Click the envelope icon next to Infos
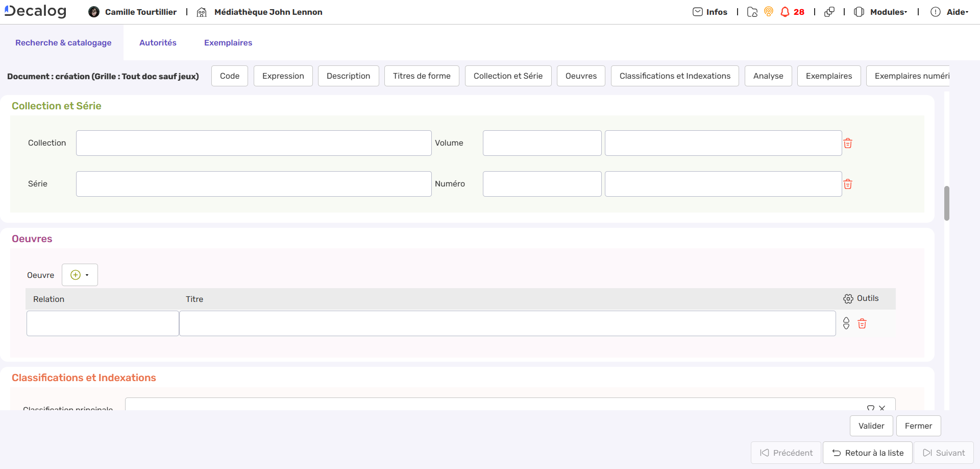980x469 pixels. (698, 11)
